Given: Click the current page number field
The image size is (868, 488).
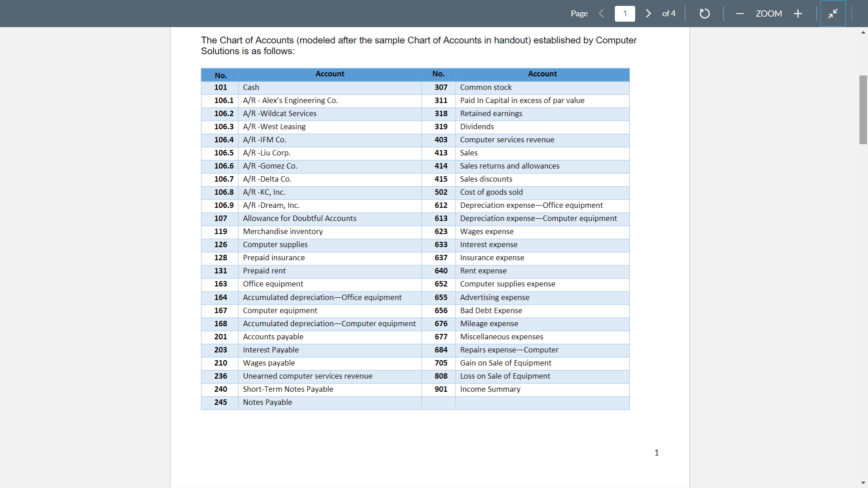Looking at the screenshot, I should click(x=625, y=14).
